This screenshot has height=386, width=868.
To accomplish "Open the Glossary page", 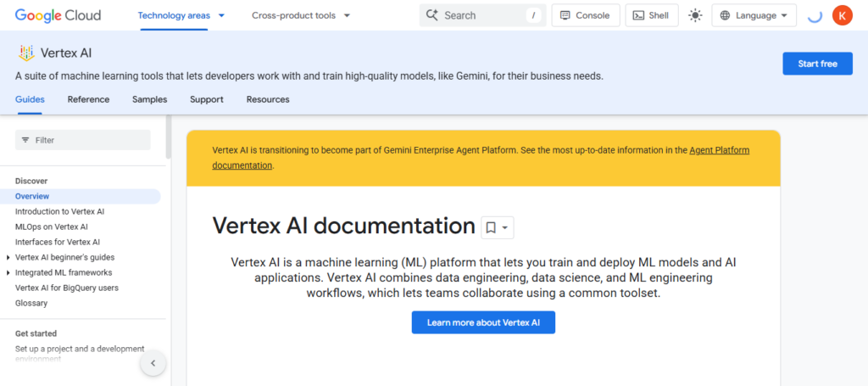I will coord(31,303).
